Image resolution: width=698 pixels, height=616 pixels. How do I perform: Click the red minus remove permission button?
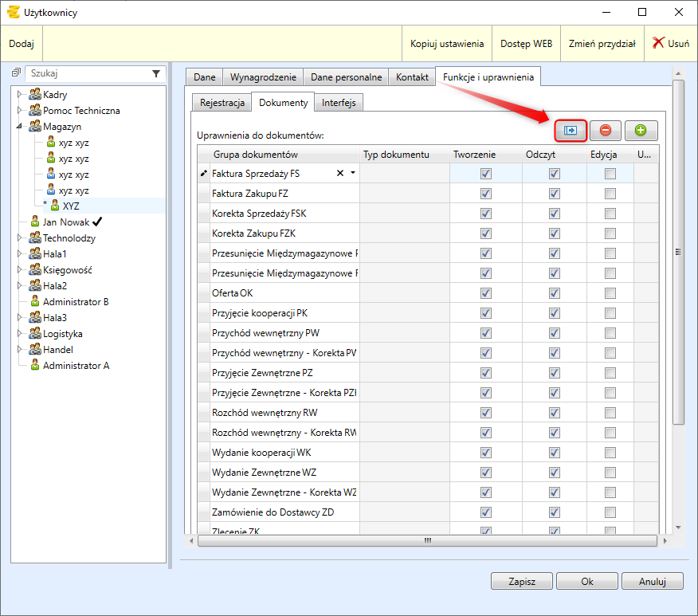coord(606,130)
